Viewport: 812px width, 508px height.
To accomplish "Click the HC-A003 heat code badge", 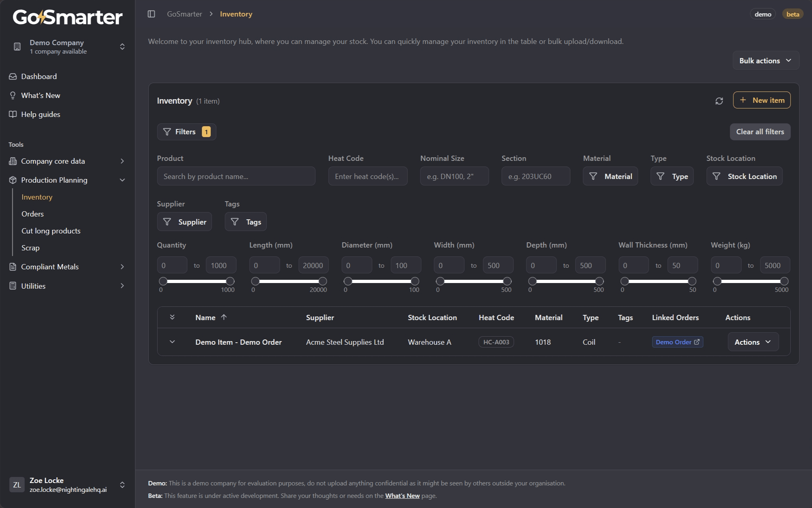I will point(496,342).
